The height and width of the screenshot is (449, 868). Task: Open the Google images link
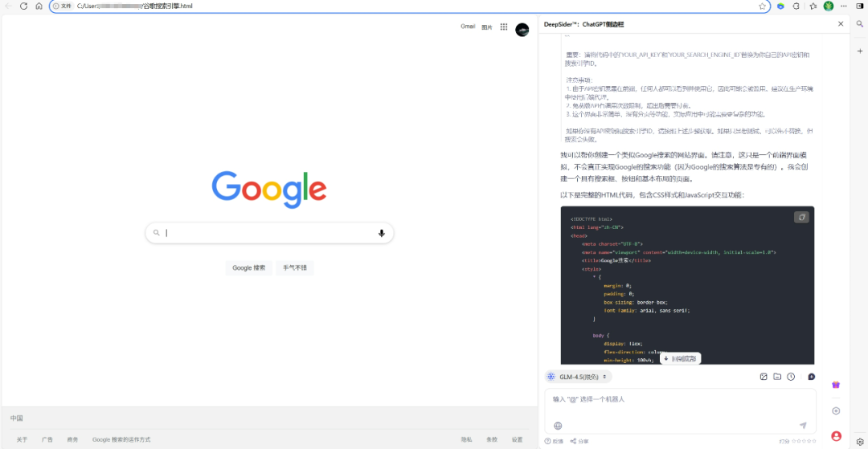tap(486, 27)
